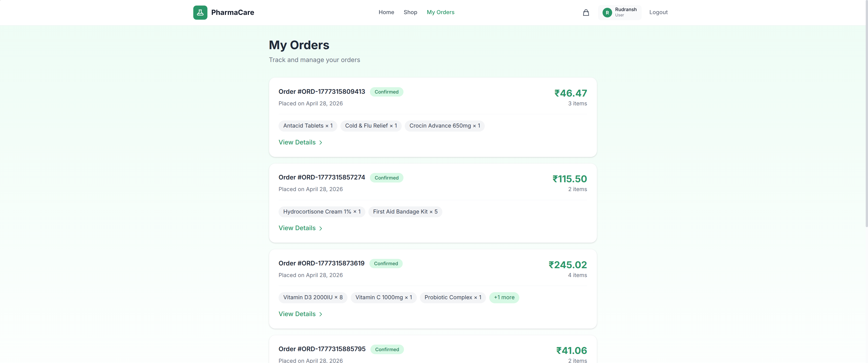This screenshot has width=868, height=363.
Task: Click the My Orders page heading
Action: (x=299, y=45)
